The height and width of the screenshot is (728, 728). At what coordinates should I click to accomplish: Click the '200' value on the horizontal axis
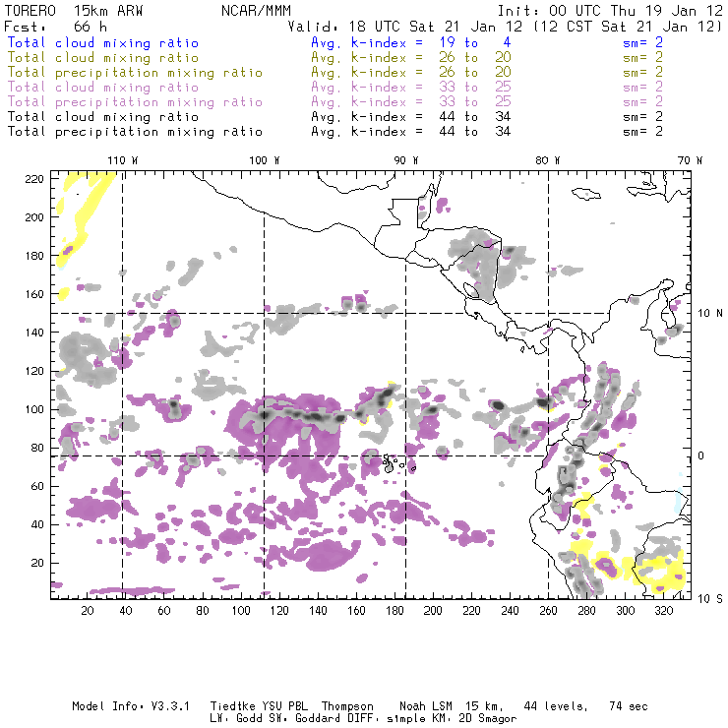point(433,611)
